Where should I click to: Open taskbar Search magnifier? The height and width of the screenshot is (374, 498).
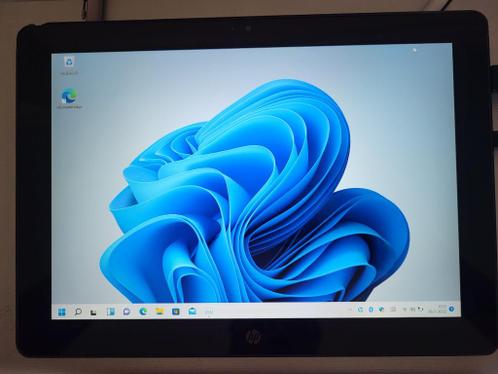pyautogui.click(x=78, y=312)
